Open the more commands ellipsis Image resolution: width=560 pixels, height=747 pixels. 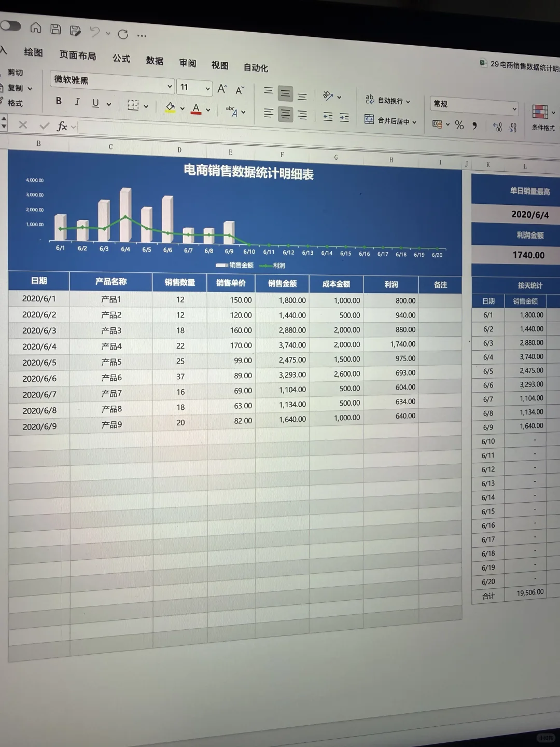[142, 36]
